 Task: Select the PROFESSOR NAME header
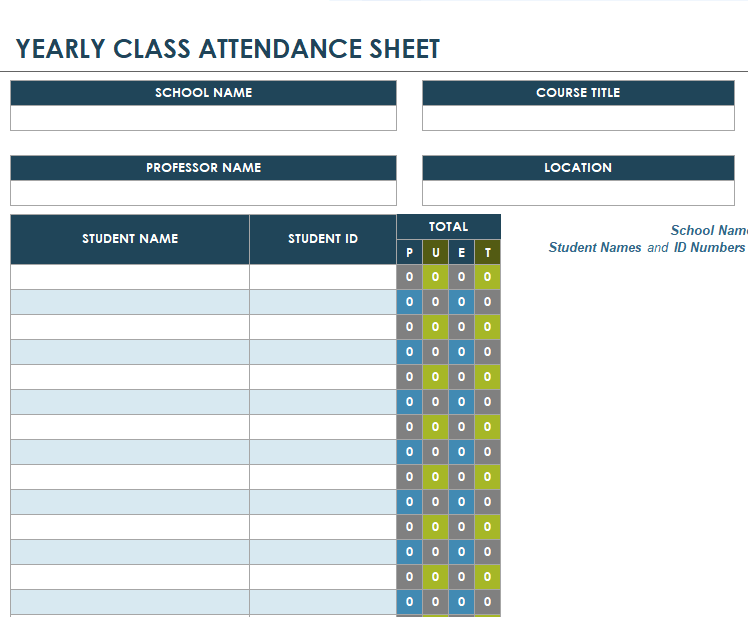[203, 168]
